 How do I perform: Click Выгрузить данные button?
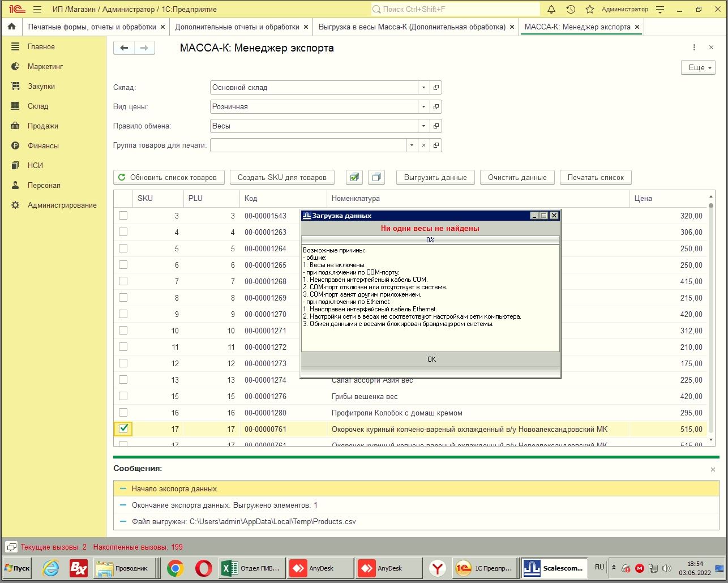(435, 177)
